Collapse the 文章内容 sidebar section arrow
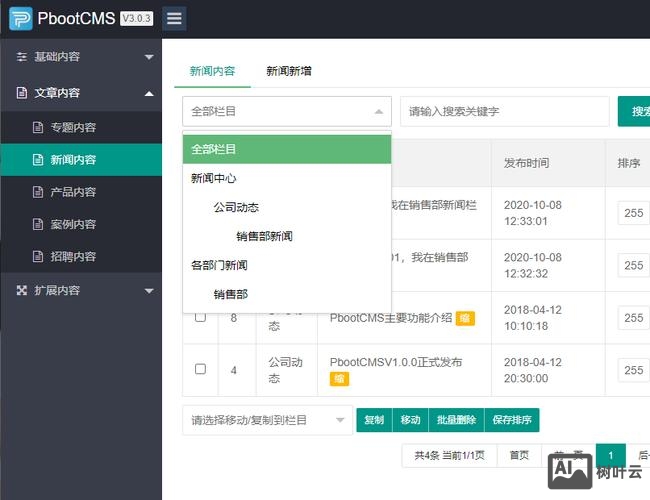The height and width of the screenshot is (500, 650). tap(149, 94)
